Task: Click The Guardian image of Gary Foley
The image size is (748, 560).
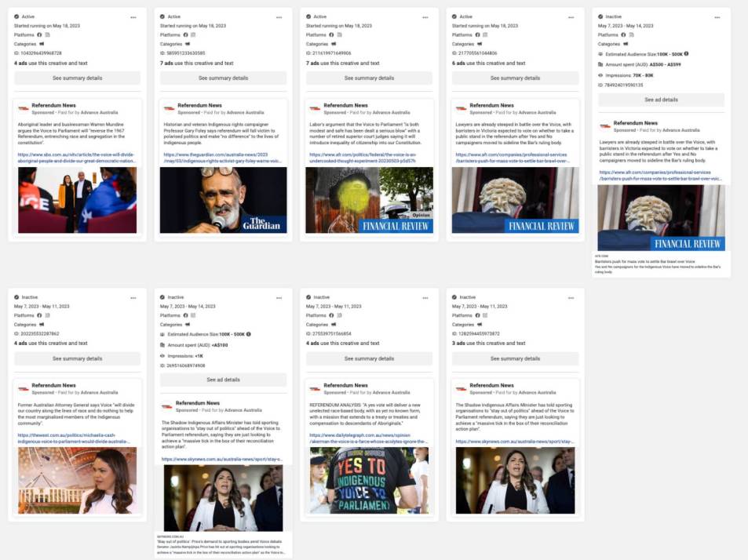Action: [223, 200]
